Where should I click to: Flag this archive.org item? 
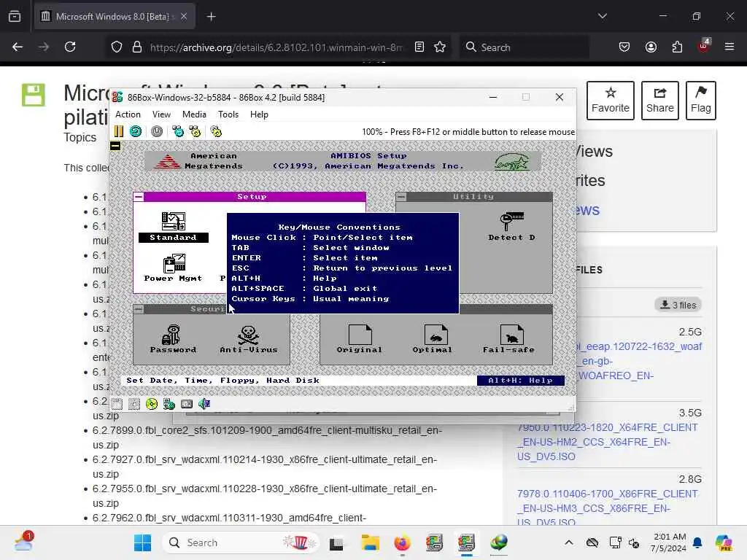[701, 101]
